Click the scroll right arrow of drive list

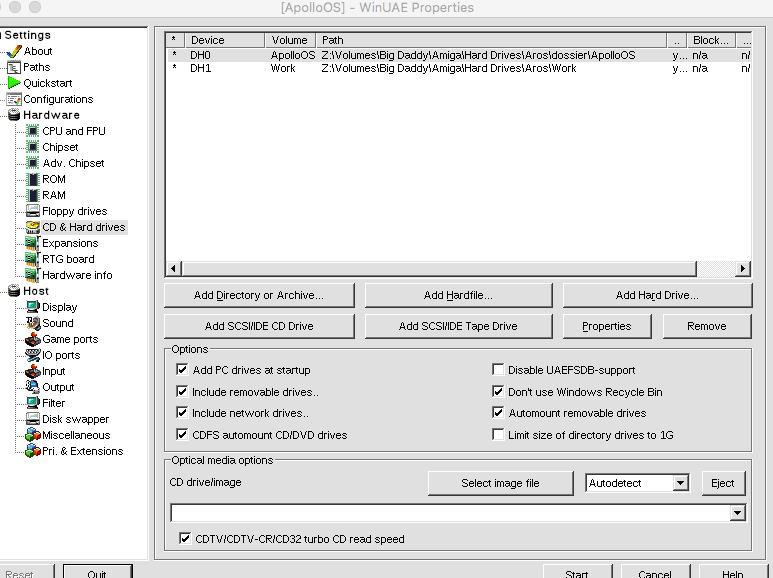(x=743, y=268)
